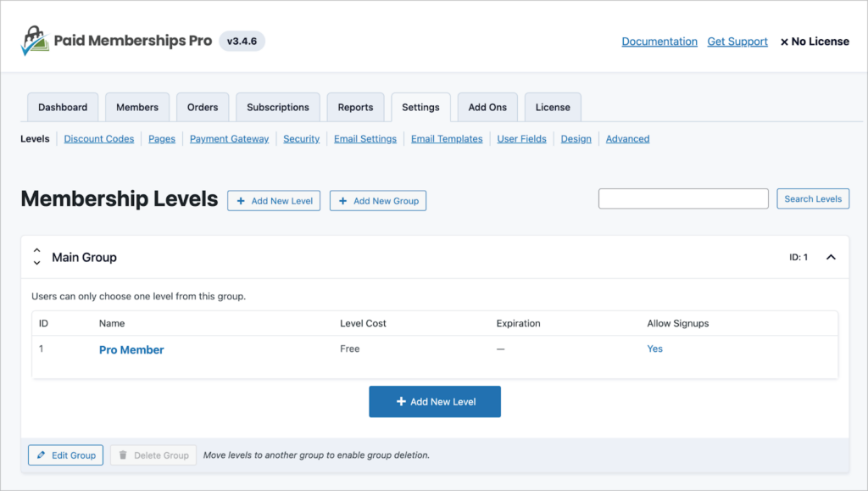Open the Add Ons tab
The height and width of the screenshot is (491, 868).
click(x=487, y=107)
